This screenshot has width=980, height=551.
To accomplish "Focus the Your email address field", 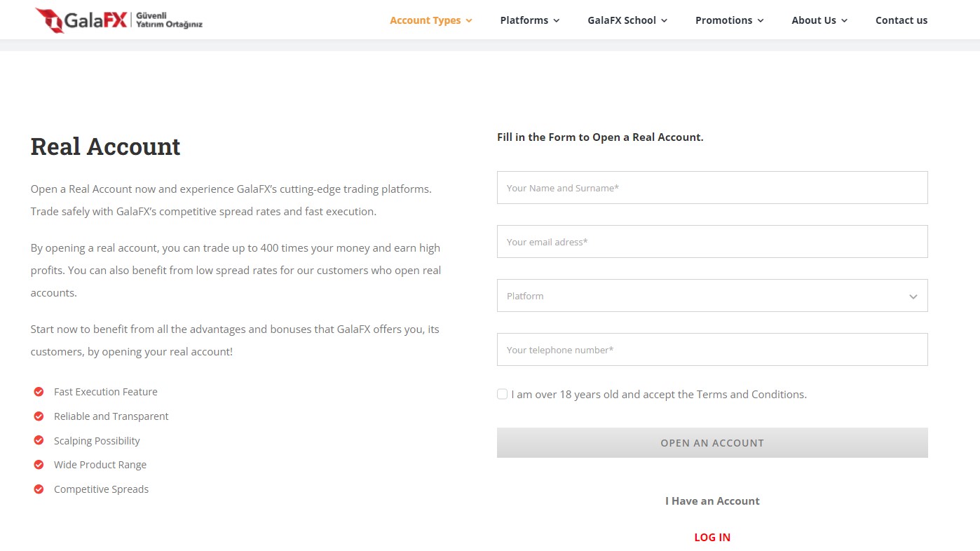I will pos(712,242).
